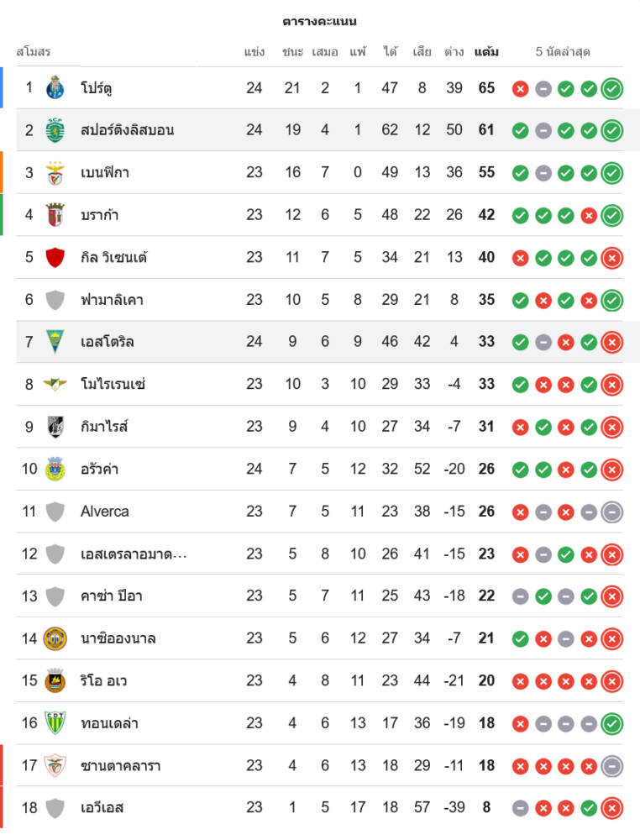Click the blue qualification bar beside Porto
This screenshot has height=840, width=640.
(x=2, y=87)
